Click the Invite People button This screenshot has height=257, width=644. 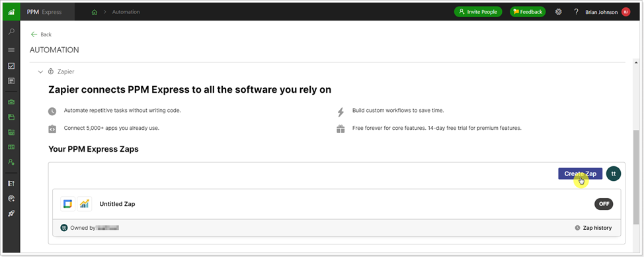(479, 12)
